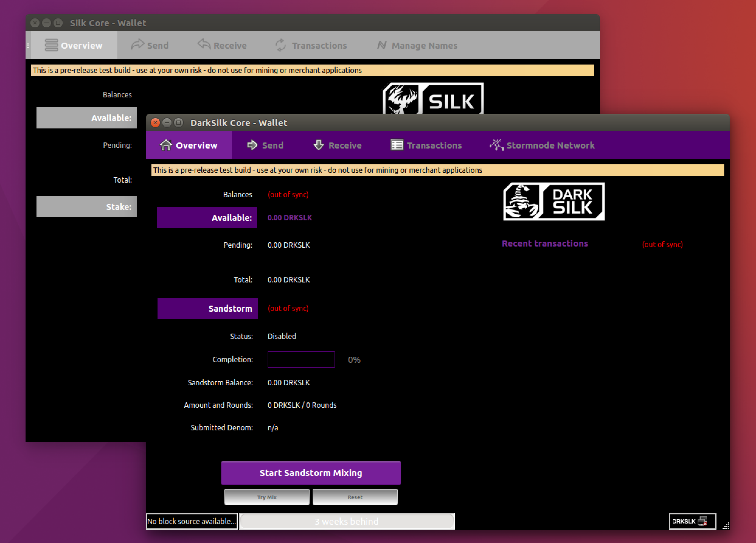Click the right-arrow icon beside Send in DarkSilk
This screenshot has height=543, width=756.
coord(252,145)
